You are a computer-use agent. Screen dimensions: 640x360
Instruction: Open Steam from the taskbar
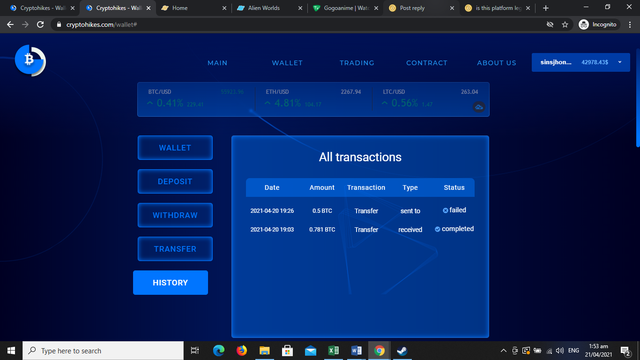coord(402,351)
